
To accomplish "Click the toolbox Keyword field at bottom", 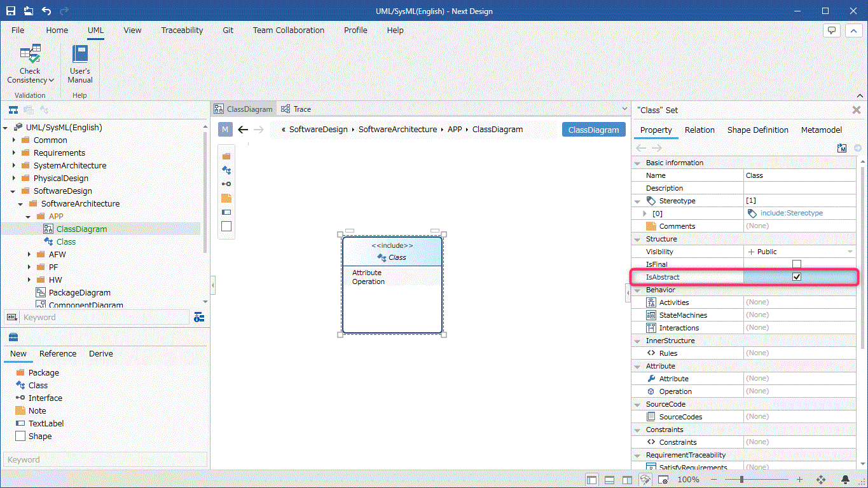I will [106, 459].
